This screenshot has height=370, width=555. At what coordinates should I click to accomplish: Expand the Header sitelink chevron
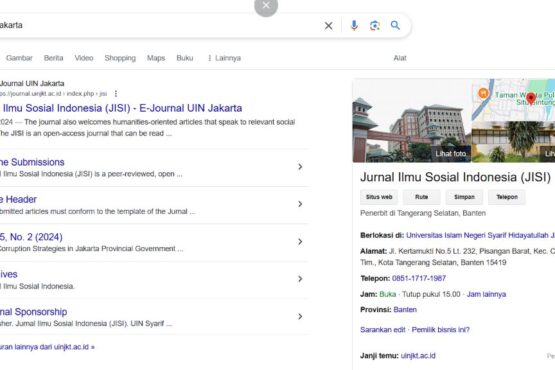300,204
